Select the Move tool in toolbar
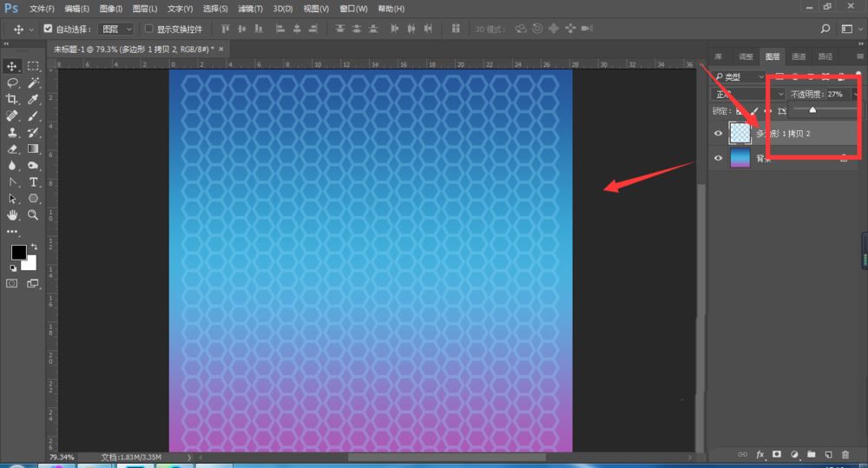868x468 pixels. (x=11, y=67)
